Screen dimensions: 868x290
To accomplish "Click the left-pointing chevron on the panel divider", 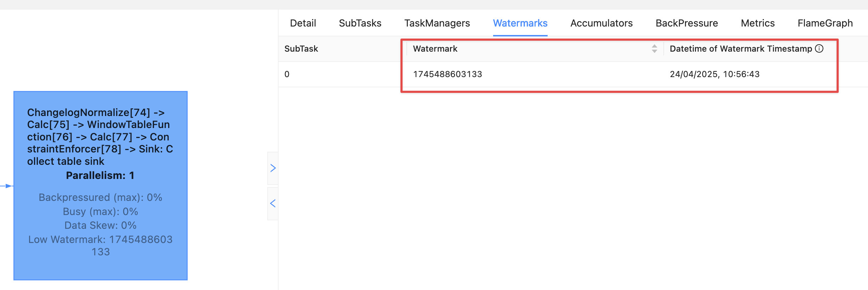I will click(x=273, y=203).
